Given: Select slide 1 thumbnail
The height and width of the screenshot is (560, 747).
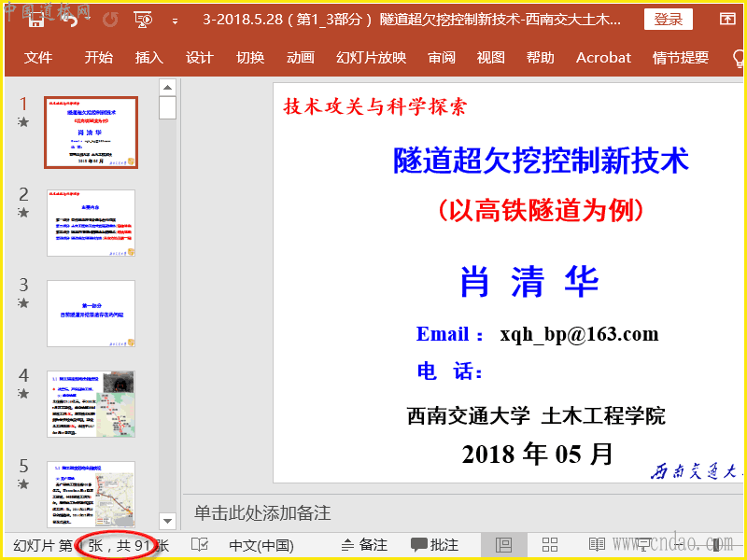Looking at the screenshot, I should [x=91, y=133].
